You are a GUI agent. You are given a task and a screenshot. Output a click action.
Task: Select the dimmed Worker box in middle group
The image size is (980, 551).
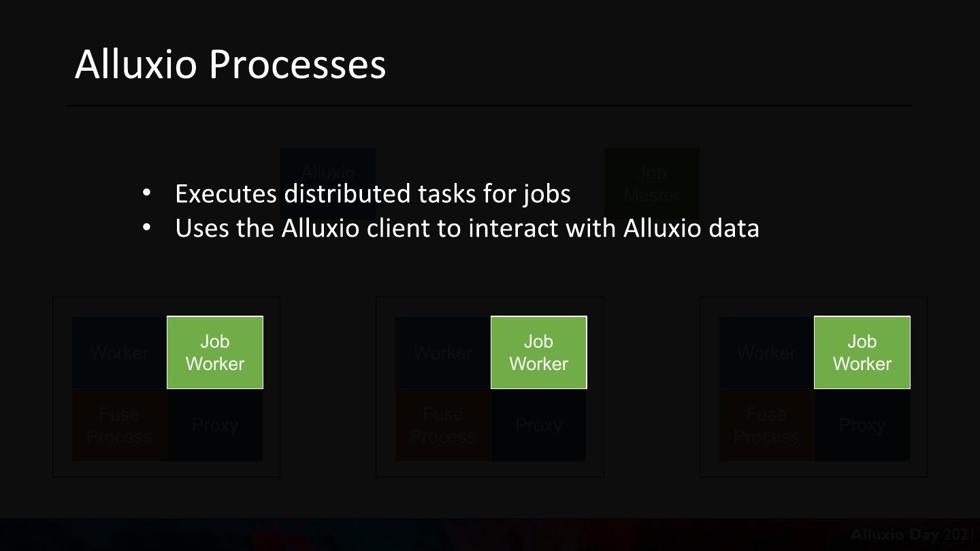point(443,352)
